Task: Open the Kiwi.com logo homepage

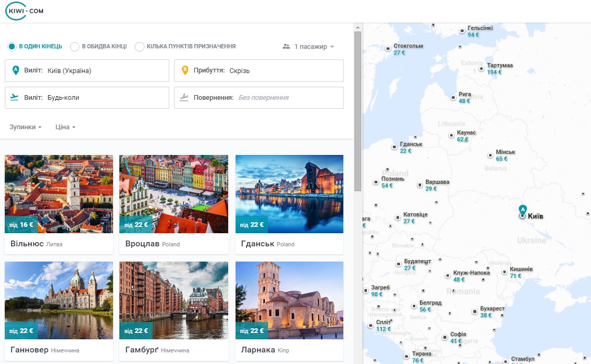Action: point(25,11)
